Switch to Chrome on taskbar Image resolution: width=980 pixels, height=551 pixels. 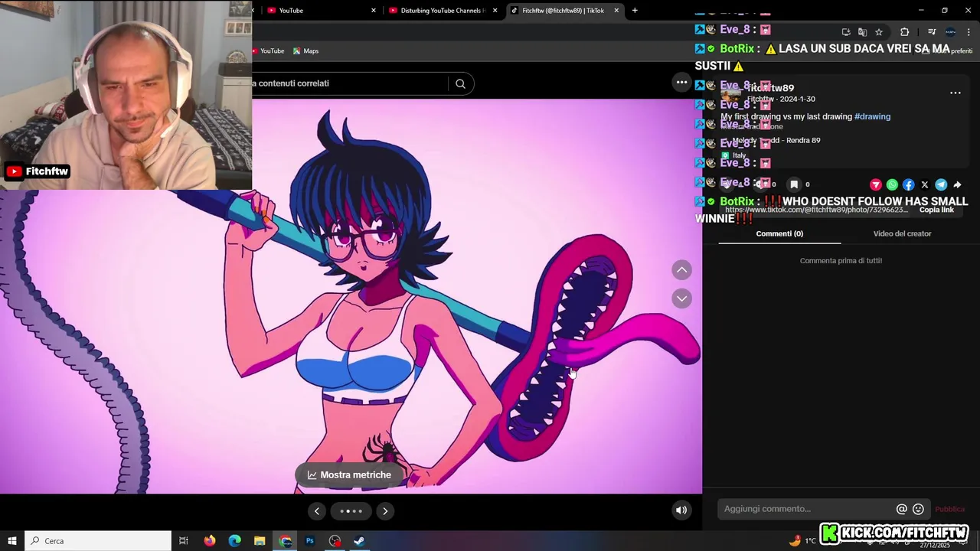286,541
